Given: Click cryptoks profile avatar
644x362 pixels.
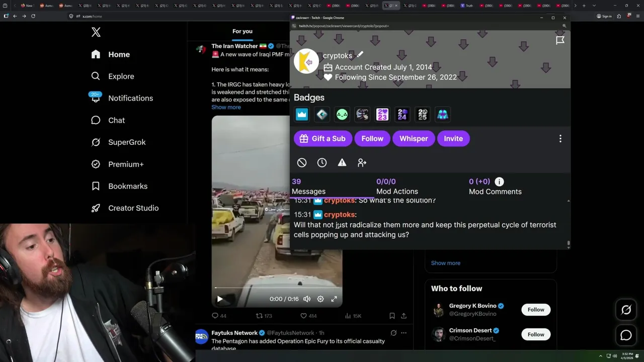Looking at the screenshot, I should coord(306,62).
